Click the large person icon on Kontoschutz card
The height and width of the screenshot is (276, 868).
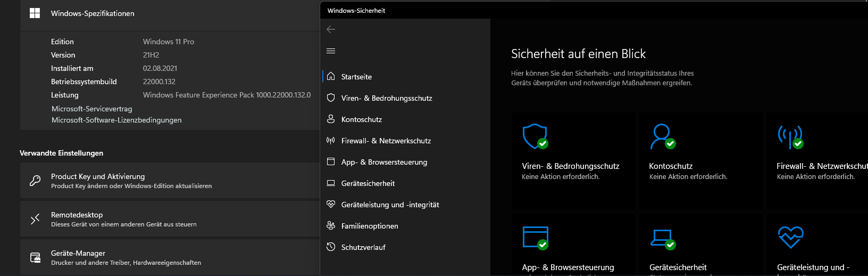[x=663, y=136]
